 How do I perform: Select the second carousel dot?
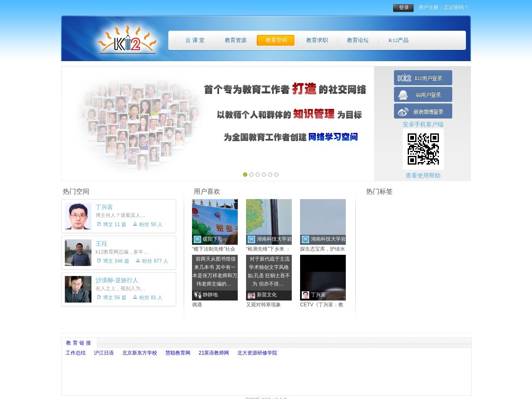pos(251,175)
